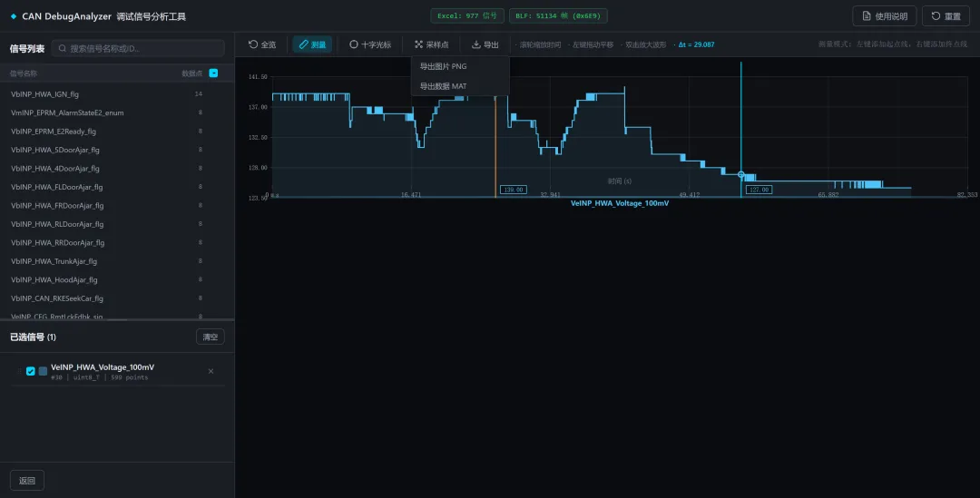This screenshot has width=980, height=498.
Task: Click the 127.00 measurement value label
Action: click(x=759, y=190)
